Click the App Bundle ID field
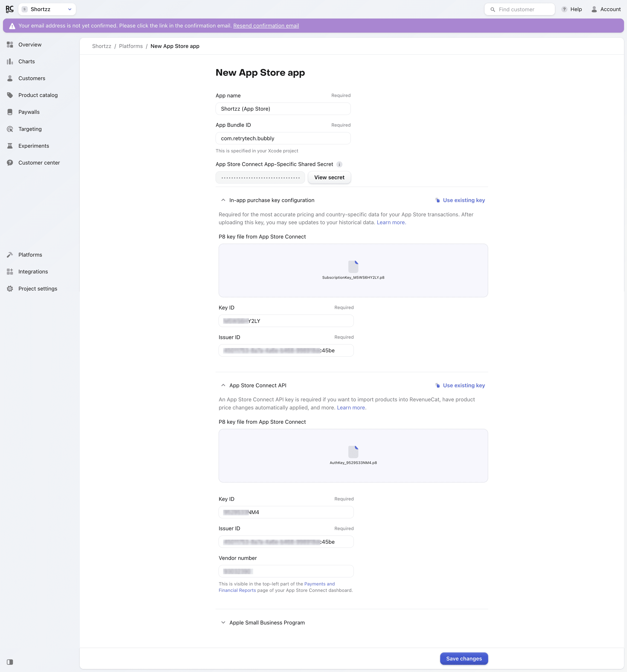Image resolution: width=627 pixels, height=672 pixels. pos(283,138)
